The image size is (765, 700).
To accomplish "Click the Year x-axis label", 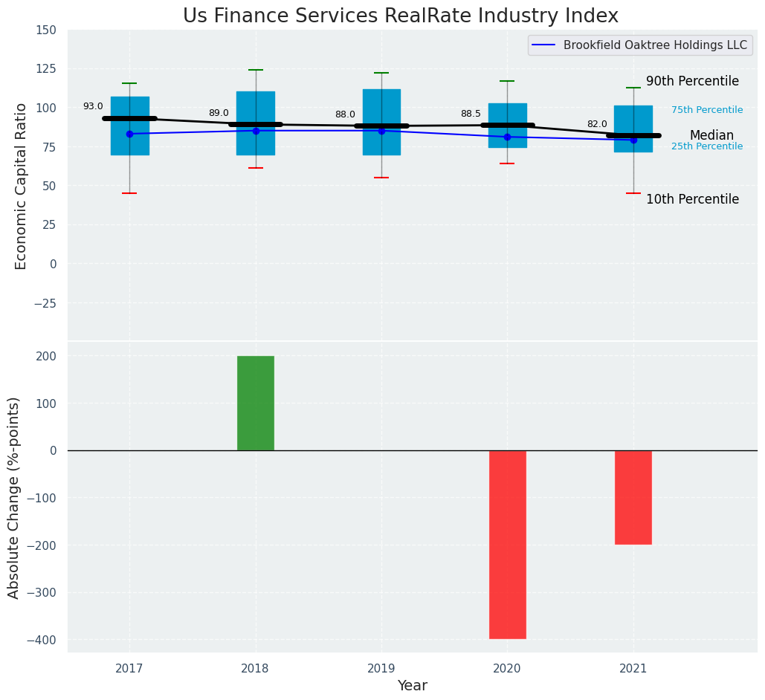I will click(412, 686).
